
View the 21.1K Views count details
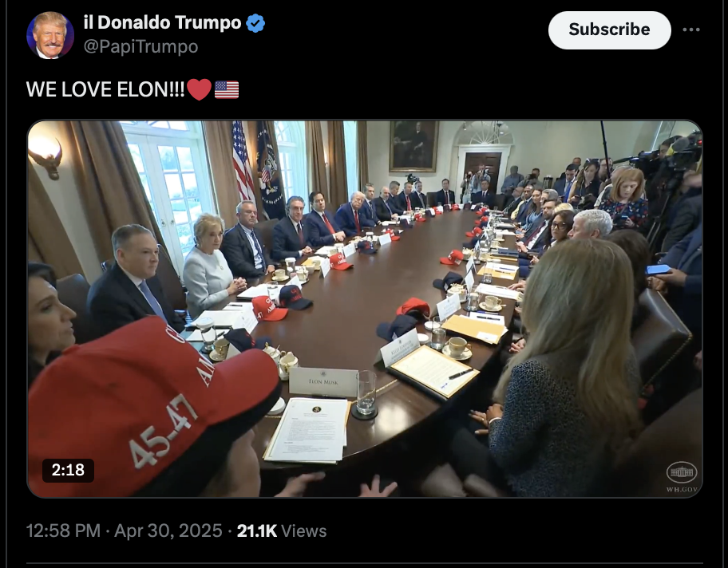281,531
